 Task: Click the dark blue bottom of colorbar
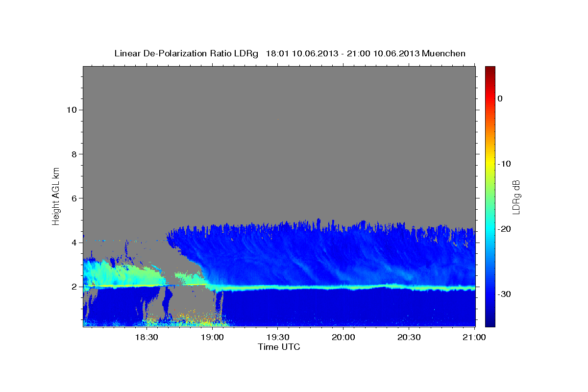point(490,321)
